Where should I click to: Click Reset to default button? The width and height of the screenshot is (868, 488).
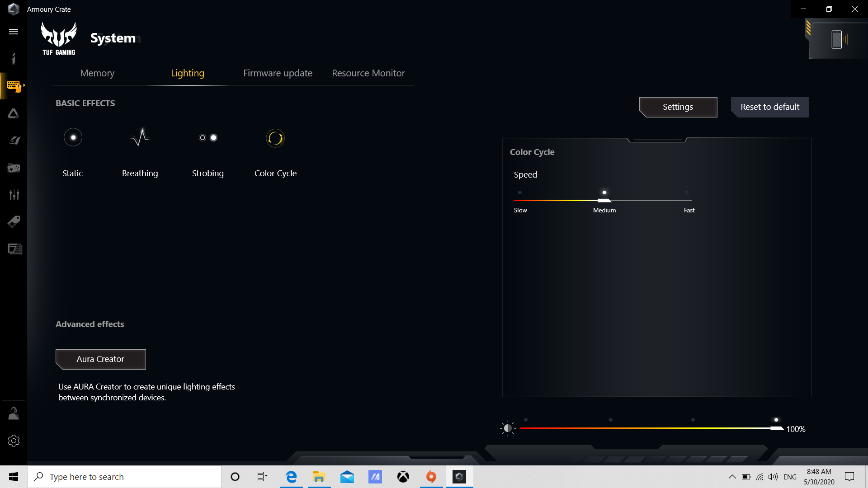[770, 107]
